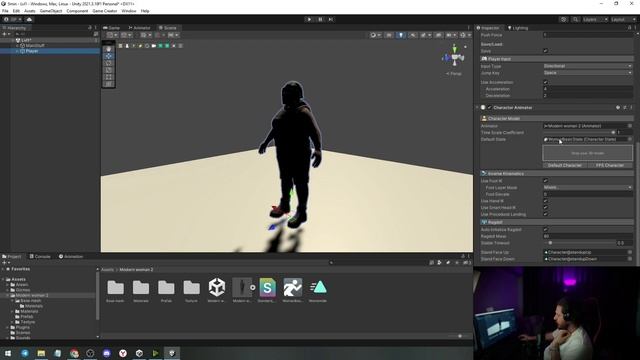Toggle Use Procedural Landing checkbox

(x=545, y=214)
